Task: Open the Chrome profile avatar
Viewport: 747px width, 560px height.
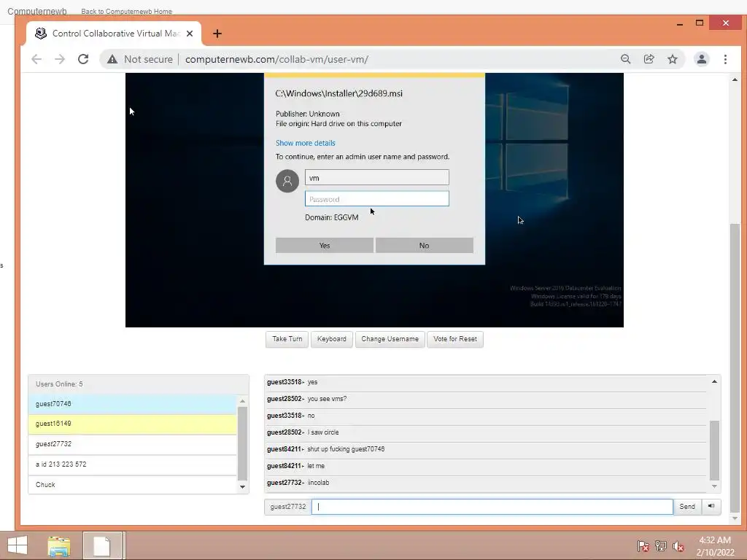Action: pos(702,59)
